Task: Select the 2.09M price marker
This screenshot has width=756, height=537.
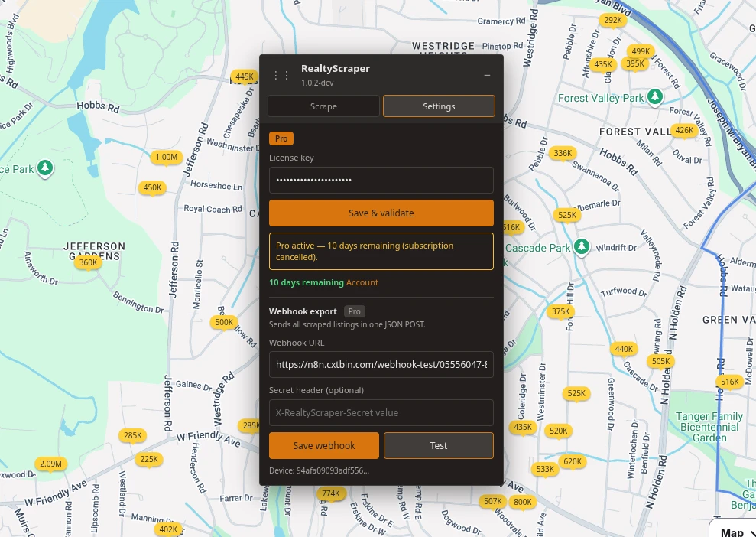Action: point(50,464)
